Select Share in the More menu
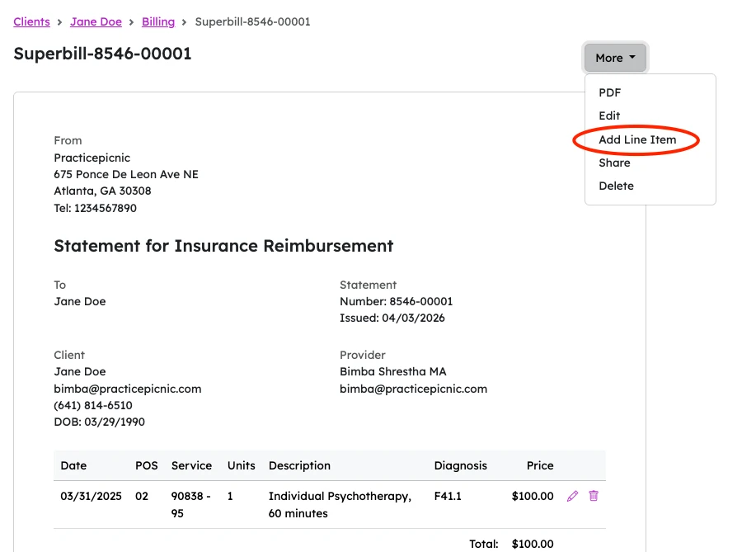The width and height of the screenshot is (756, 552). (614, 163)
